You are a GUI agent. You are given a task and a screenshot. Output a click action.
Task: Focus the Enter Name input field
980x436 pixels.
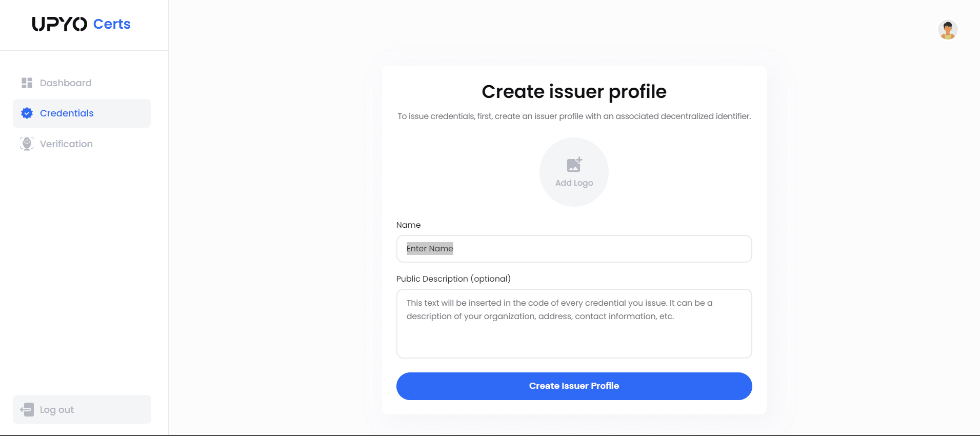(574, 249)
